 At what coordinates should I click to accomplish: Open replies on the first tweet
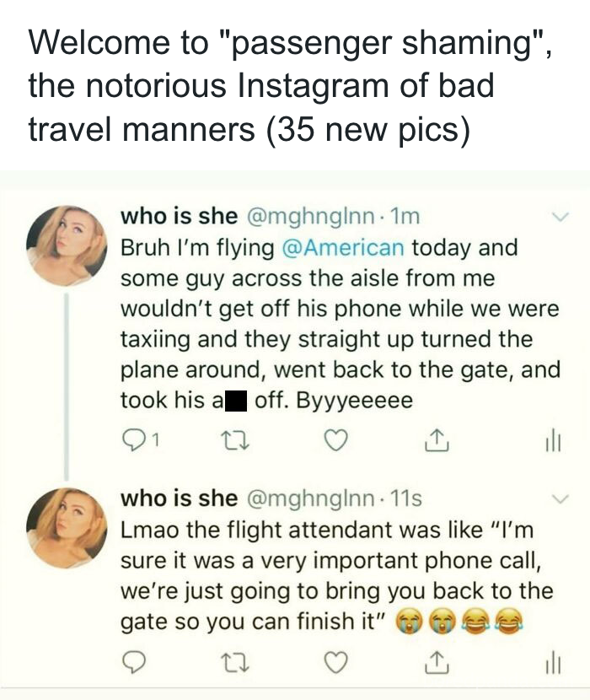click(x=139, y=440)
